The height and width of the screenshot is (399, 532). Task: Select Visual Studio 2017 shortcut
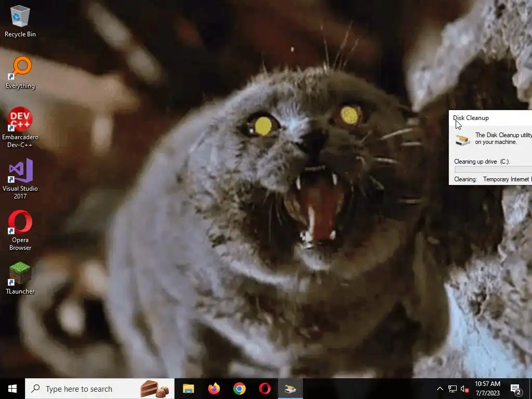coord(20,179)
